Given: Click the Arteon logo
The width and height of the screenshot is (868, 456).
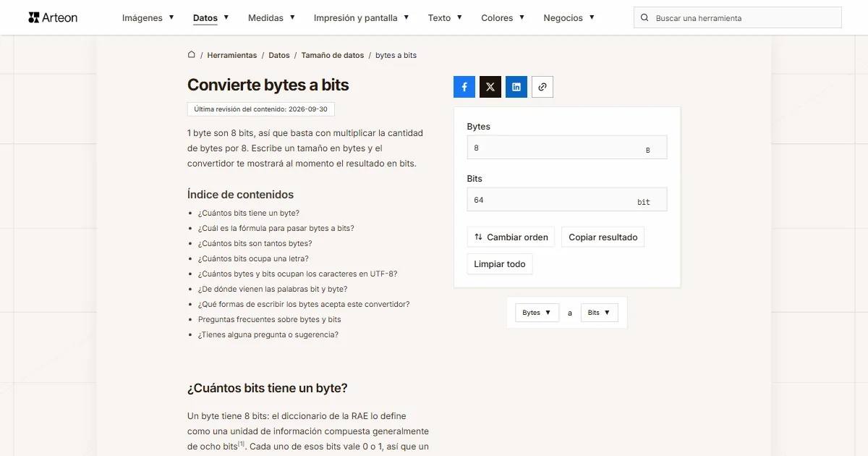Looking at the screenshot, I should tap(53, 17).
